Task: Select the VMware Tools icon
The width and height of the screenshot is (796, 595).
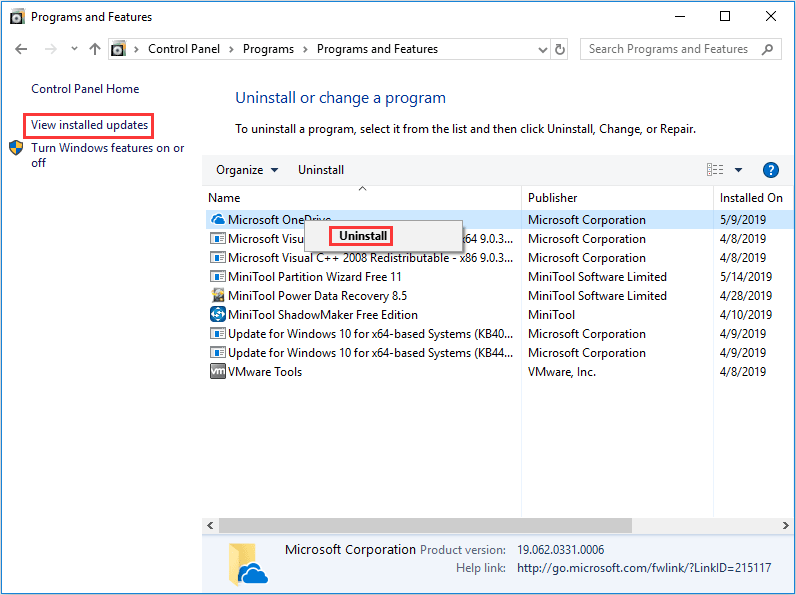Action: point(218,371)
